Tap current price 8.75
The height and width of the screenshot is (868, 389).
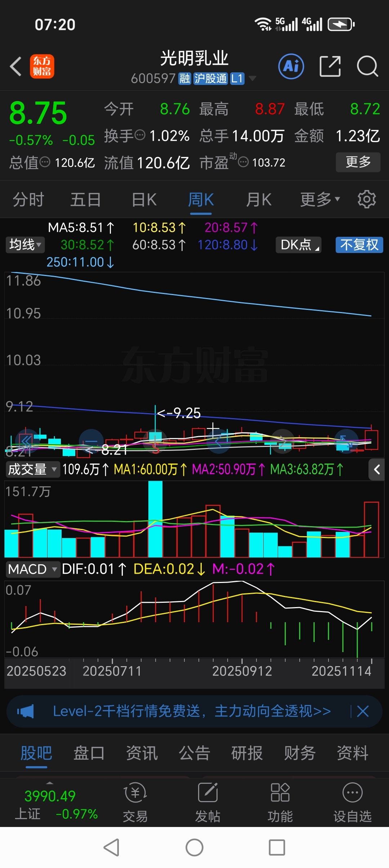click(38, 113)
